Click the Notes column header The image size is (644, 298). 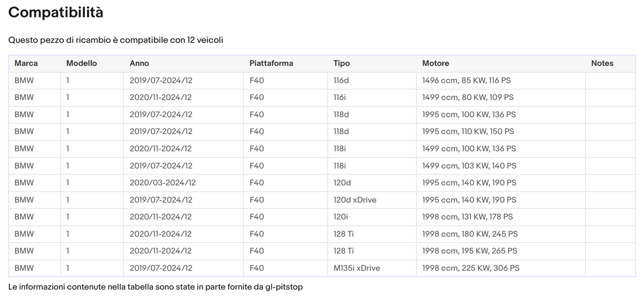click(602, 63)
